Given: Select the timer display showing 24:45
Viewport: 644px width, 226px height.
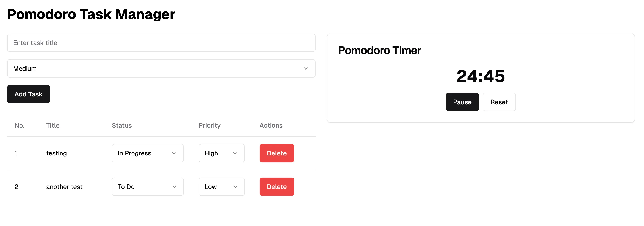Looking at the screenshot, I should (480, 76).
